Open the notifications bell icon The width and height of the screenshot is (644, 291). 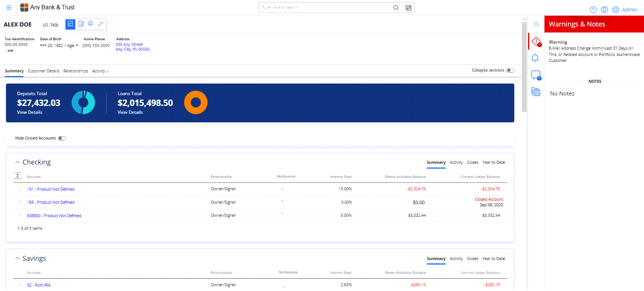click(535, 58)
